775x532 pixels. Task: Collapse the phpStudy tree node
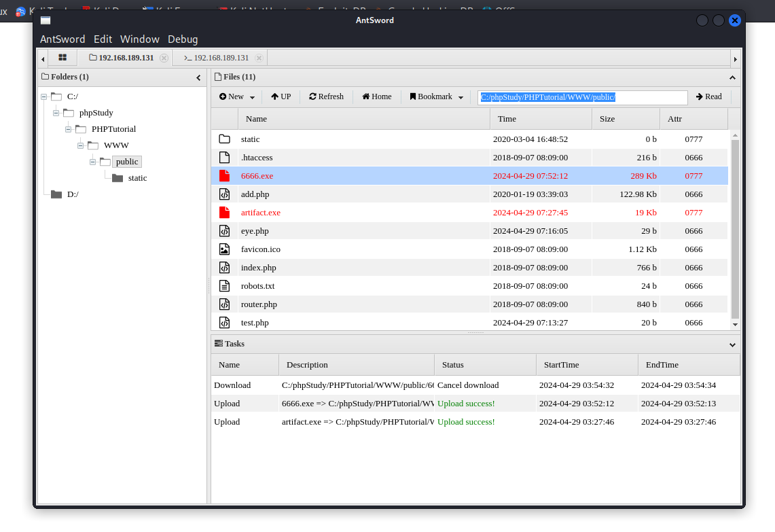pyautogui.click(x=56, y=113)
